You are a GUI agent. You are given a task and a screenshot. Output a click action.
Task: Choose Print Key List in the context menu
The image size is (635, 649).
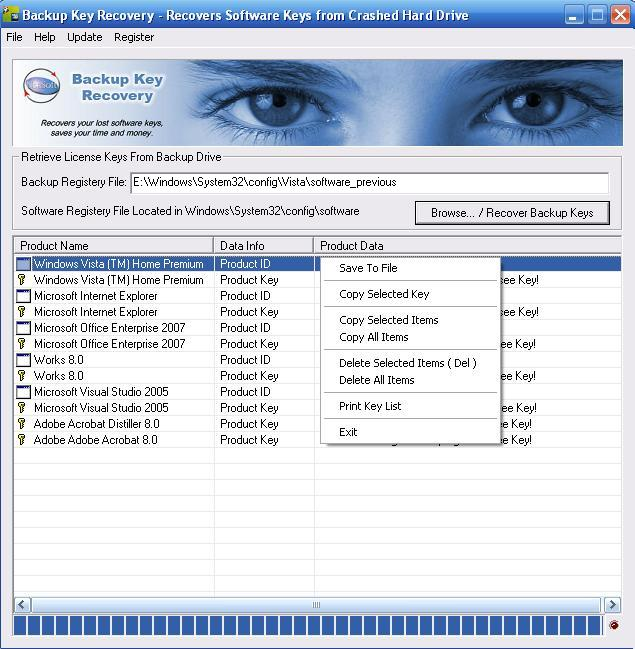coord(411,406)
